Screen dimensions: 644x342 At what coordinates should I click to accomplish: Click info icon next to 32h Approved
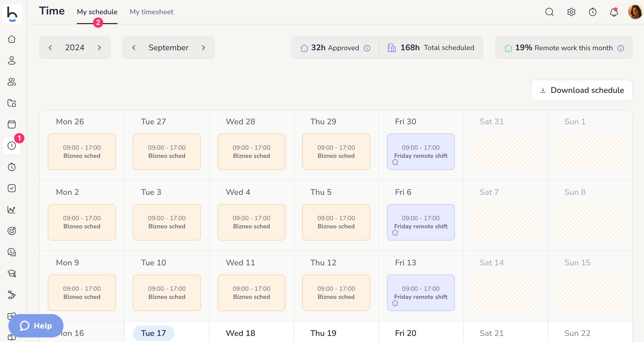(x=367, y=48)
